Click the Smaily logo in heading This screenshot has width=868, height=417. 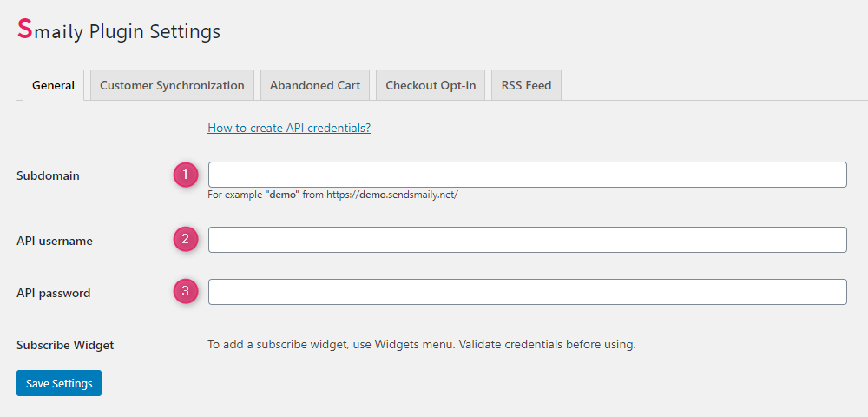(25, 30)
